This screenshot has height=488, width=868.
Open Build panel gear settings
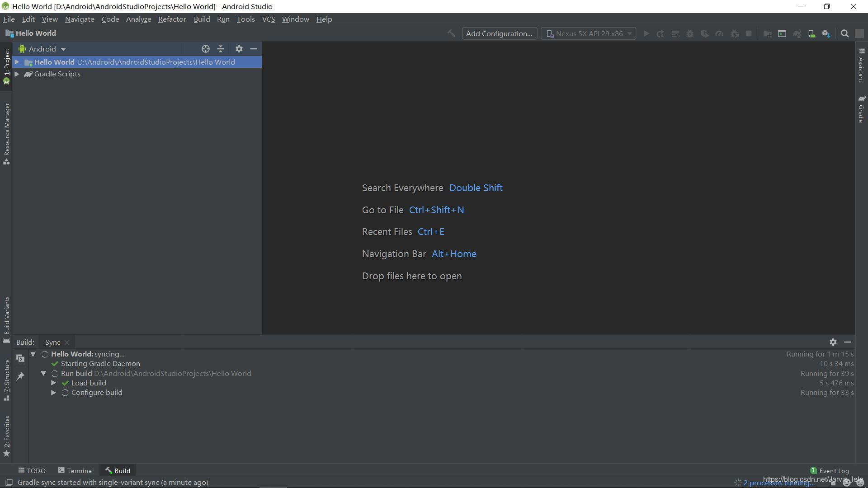coord(833,342)
